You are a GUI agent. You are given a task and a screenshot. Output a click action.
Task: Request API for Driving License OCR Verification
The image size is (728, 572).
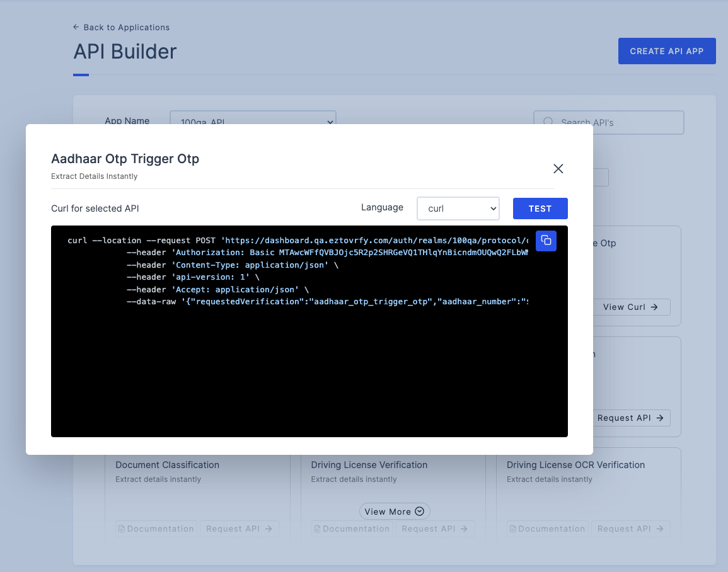(x=630, y=529)
